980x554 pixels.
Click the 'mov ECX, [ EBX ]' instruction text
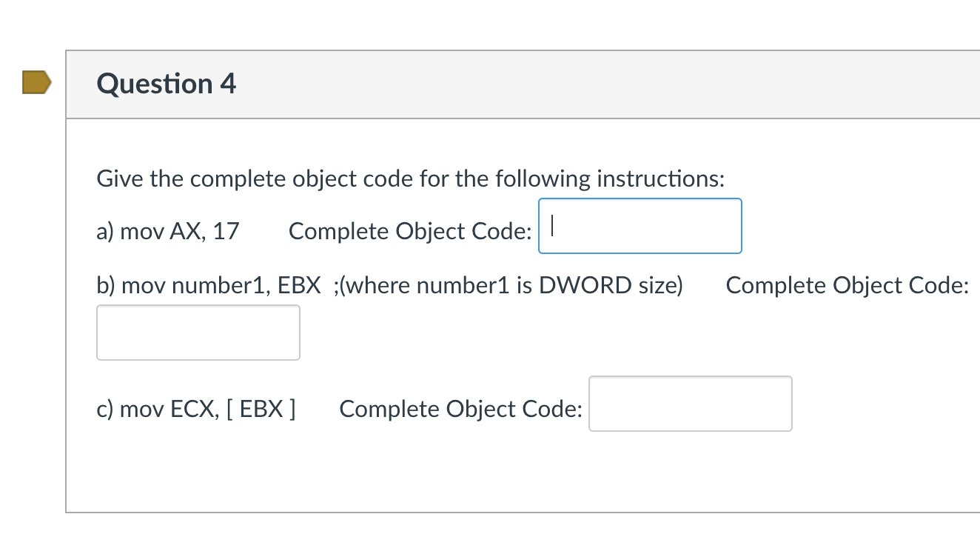[x=197, y=408]
